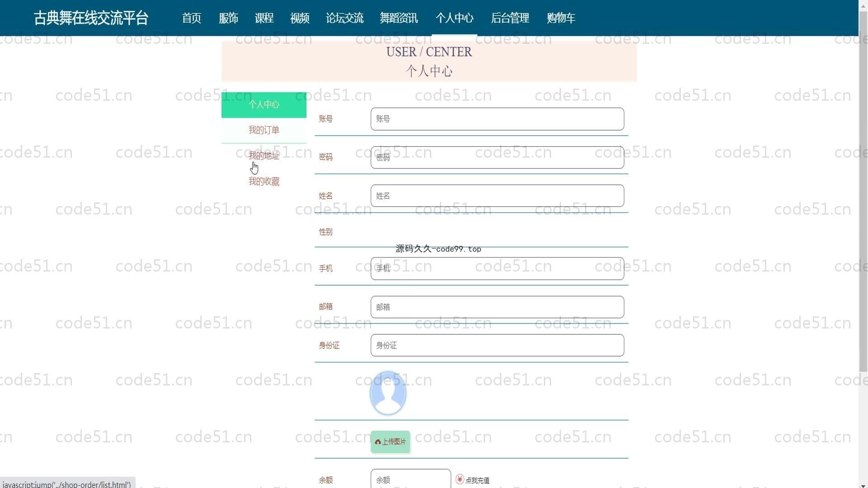Screen dimensions: 868x488
Task: Click into the 邮箱 input field
Action: 497,307
